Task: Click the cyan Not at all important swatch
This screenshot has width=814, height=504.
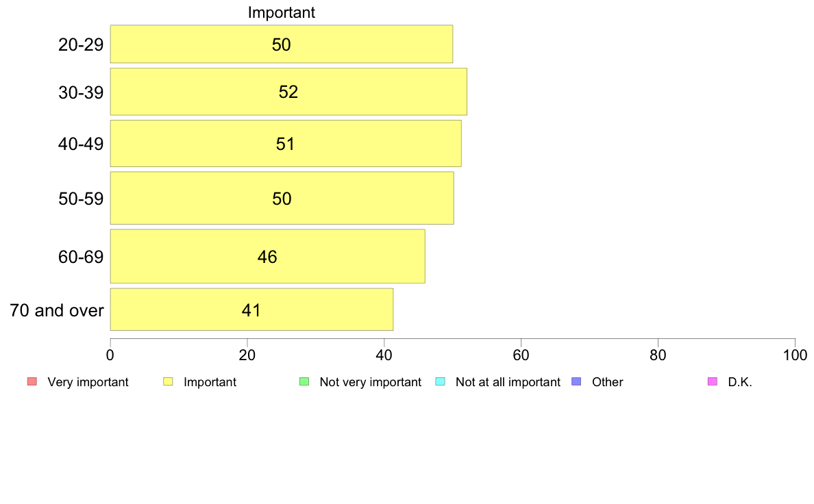Action: (x=440, y=381)
